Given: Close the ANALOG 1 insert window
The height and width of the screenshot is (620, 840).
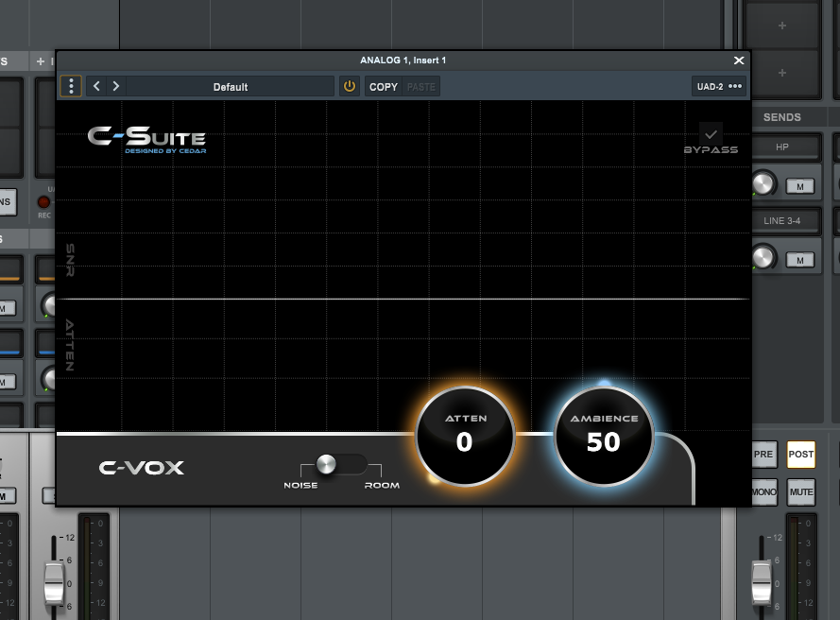Looking at the screenshot, I should (739, 60).
